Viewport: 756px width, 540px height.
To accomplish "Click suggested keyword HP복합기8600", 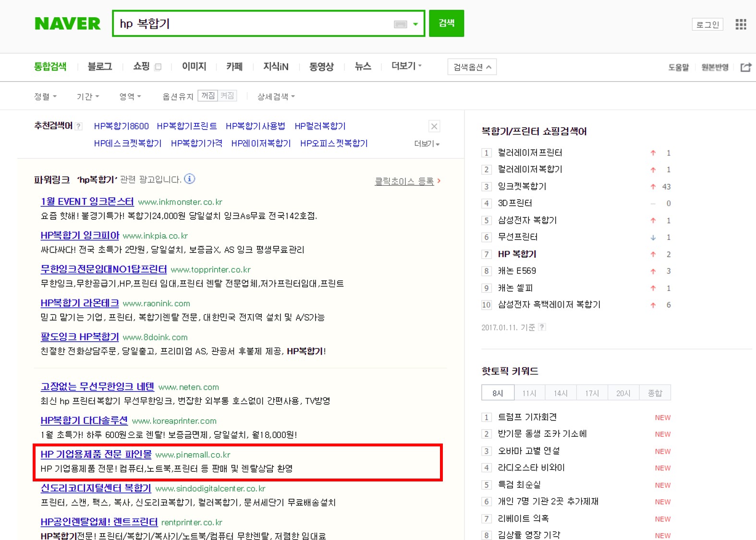I will pyautogui.click(x=122, y=126).
